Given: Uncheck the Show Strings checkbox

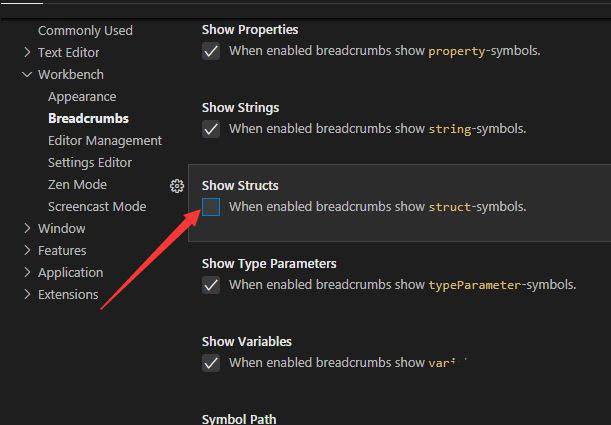Looking at the screenshot, I should (x=211, y=129).
